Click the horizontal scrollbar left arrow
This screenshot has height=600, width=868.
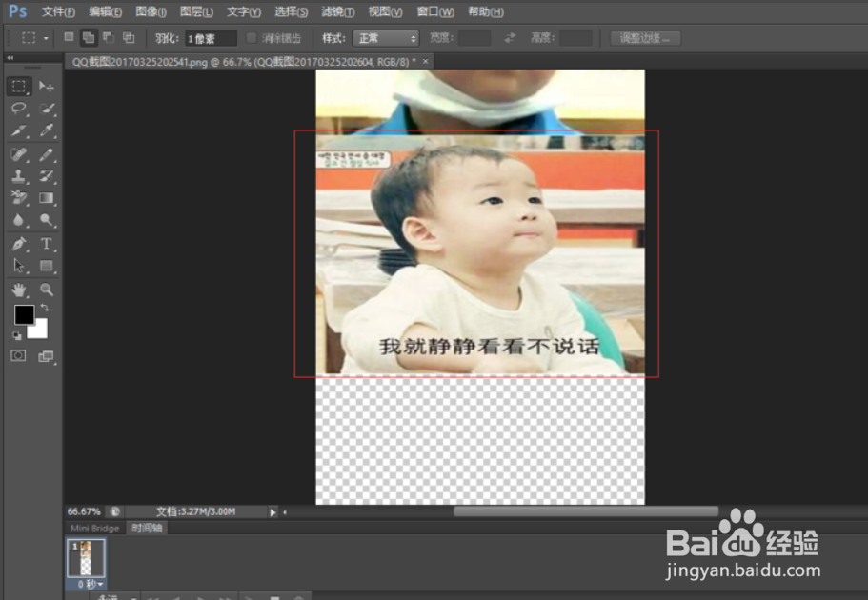pos(285,512)
